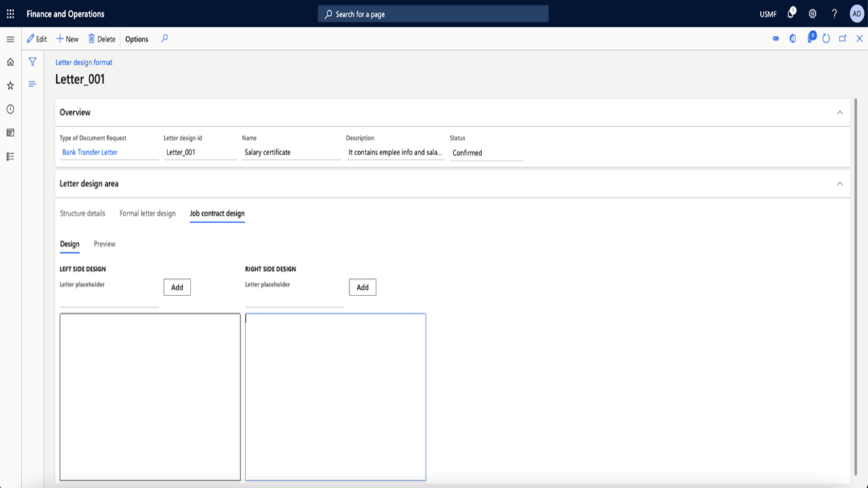Open the filter pane funnel icon
The image size is (868, 488).
[32, 61]
